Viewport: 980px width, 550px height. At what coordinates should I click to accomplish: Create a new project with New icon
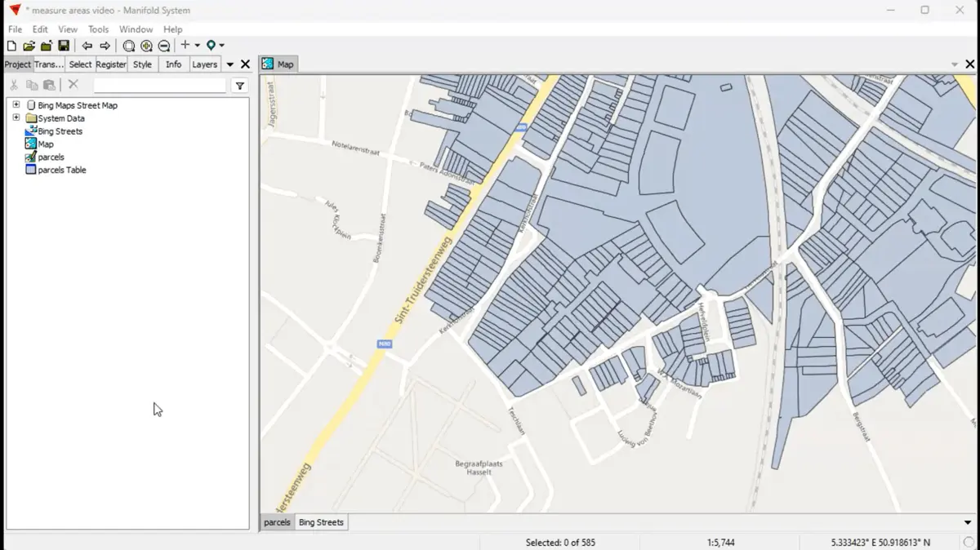11,46
